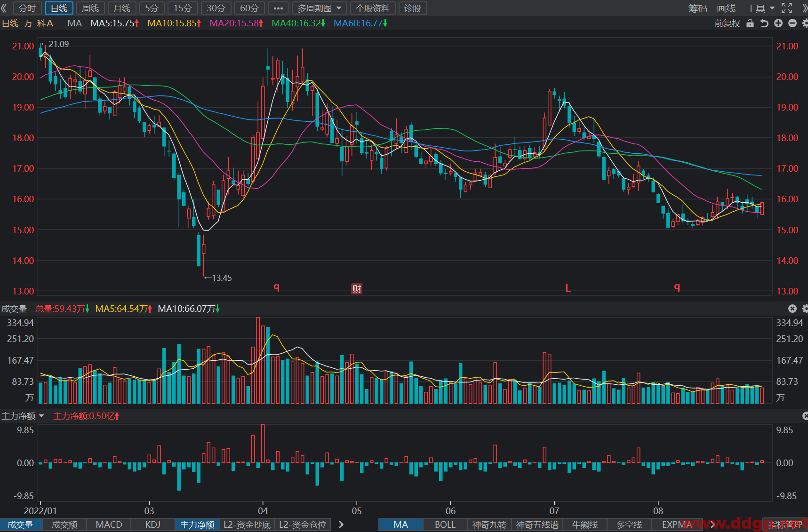The height and width of the screenshot is (532, 808).
Task: Open fullscreen with the expand arrows icon
Action: pyautogui.click(x=787, y=8)
